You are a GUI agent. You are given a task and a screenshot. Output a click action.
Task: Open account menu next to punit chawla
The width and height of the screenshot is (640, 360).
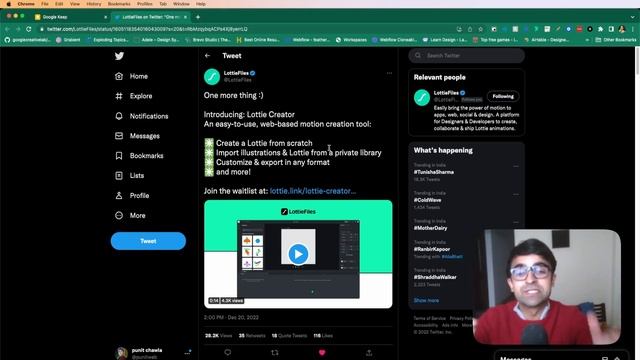187,352
